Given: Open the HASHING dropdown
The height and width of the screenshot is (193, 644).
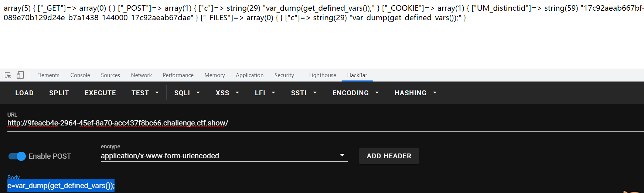Looking at the screenshot, I should pyautogui.click(x=415, y=93).
